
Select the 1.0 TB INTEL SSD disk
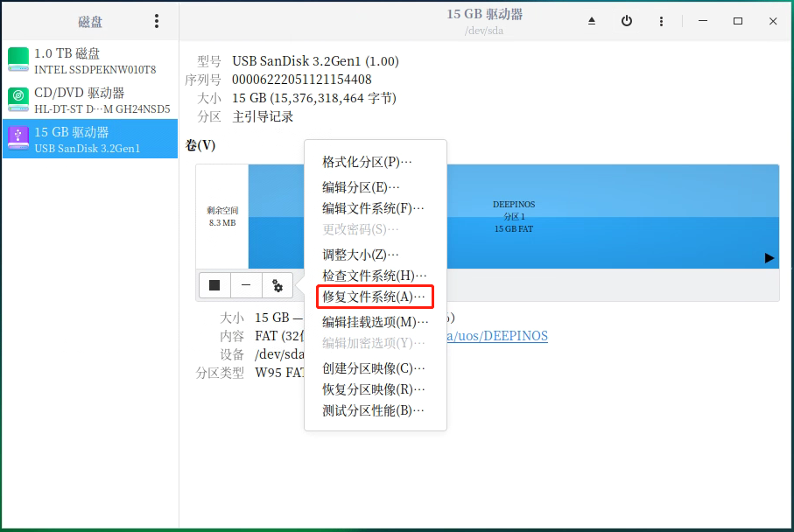[90, 60]
